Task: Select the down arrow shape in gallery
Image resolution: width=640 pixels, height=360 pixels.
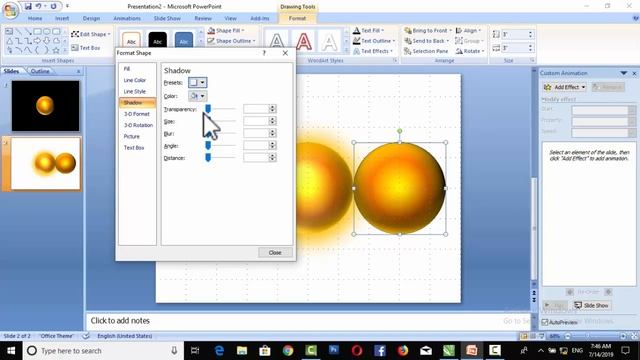Action: click(x=47, y=40)
